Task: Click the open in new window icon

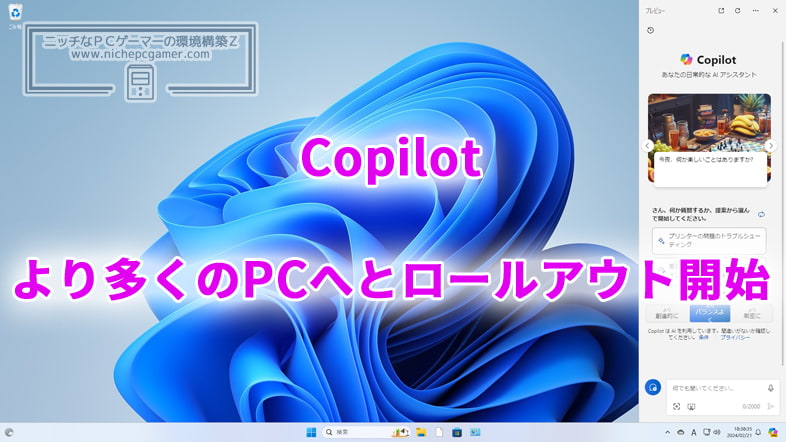Action: (x=721, y=10)
